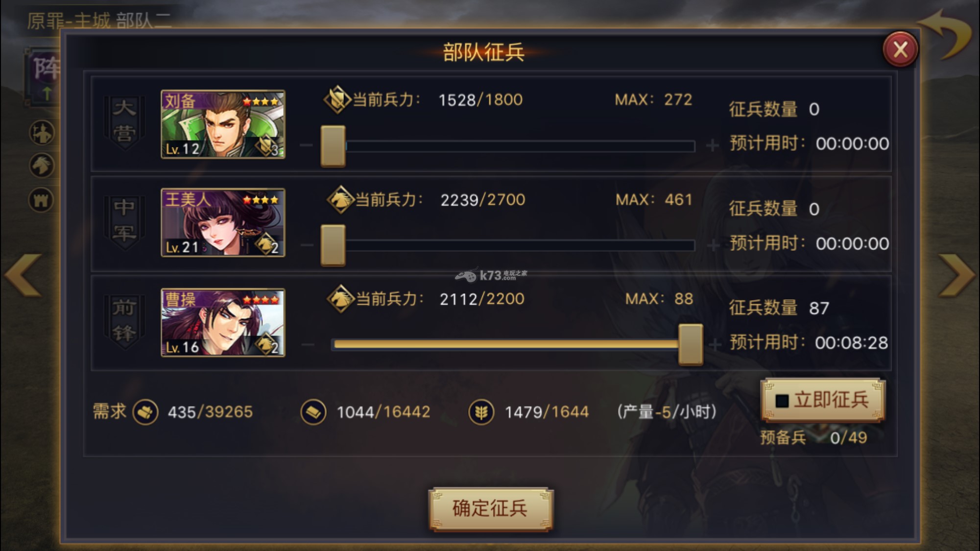Go to next troop with right arrow
The image size is (980, 551).
pos(956,275)
